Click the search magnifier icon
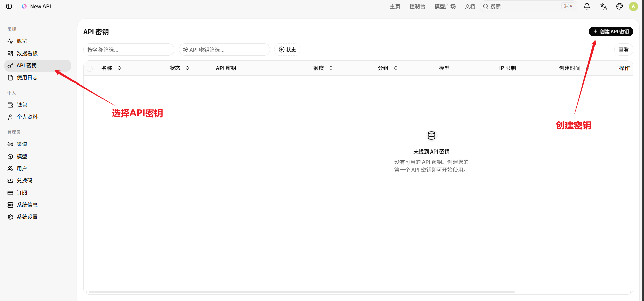644x301 pixels. tap(486, 6)
